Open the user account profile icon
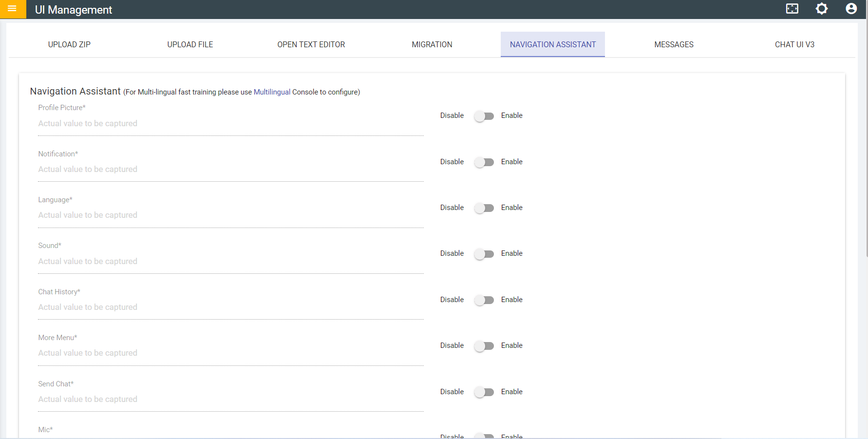868x439 pixels. click(851, 9)
